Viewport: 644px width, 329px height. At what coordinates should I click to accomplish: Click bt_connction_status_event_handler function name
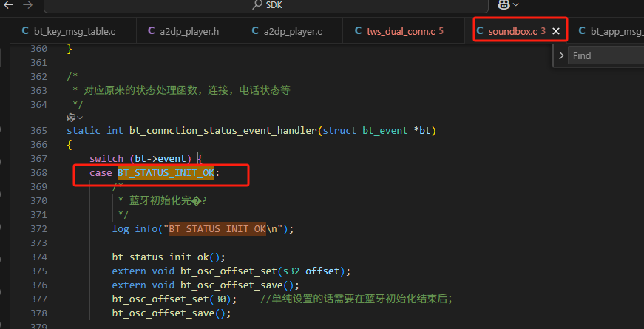tap(223, 131)
